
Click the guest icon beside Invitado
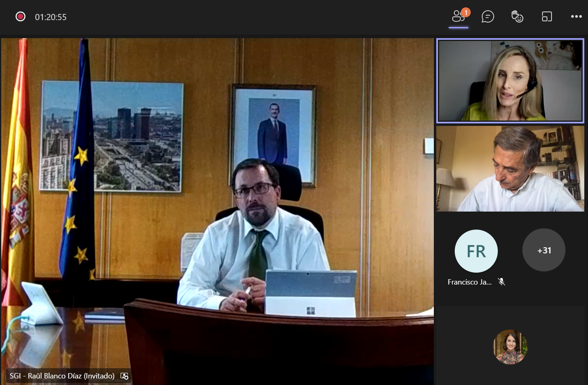(125, 376)
